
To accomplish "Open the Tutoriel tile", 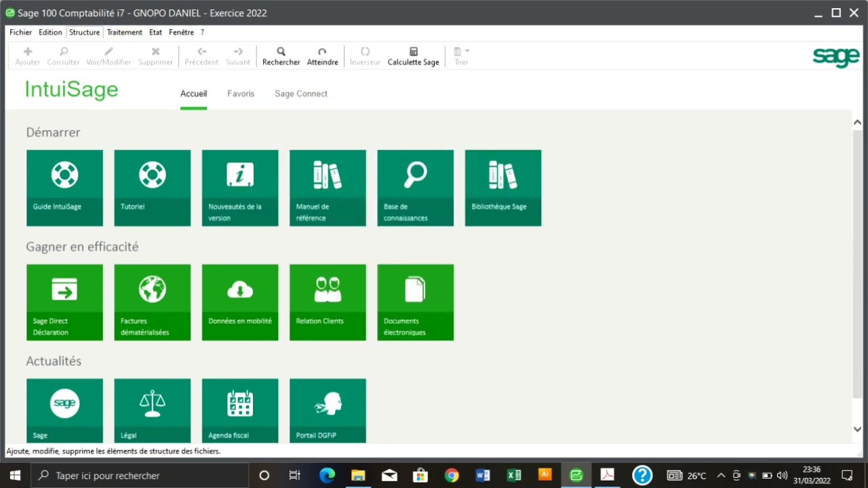I will click(152, 188).
